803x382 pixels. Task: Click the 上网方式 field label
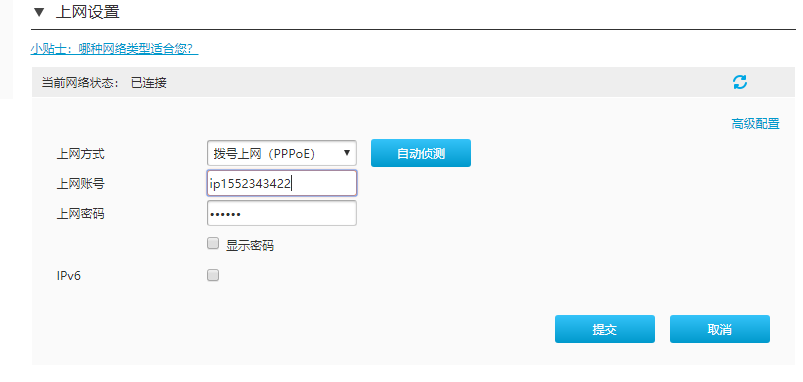pyautogui.click(x=80, y=154)
